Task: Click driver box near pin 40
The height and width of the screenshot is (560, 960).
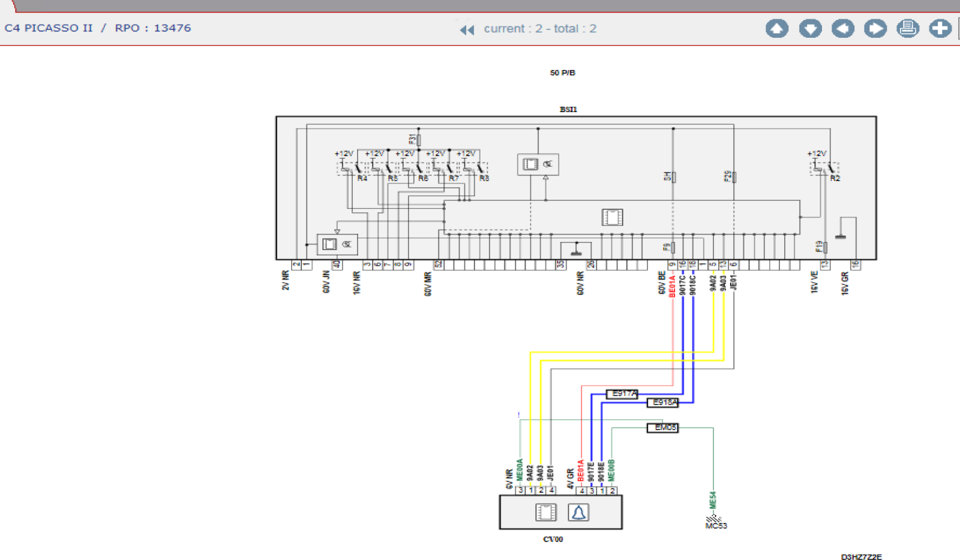Action: [x=337, y=244]
